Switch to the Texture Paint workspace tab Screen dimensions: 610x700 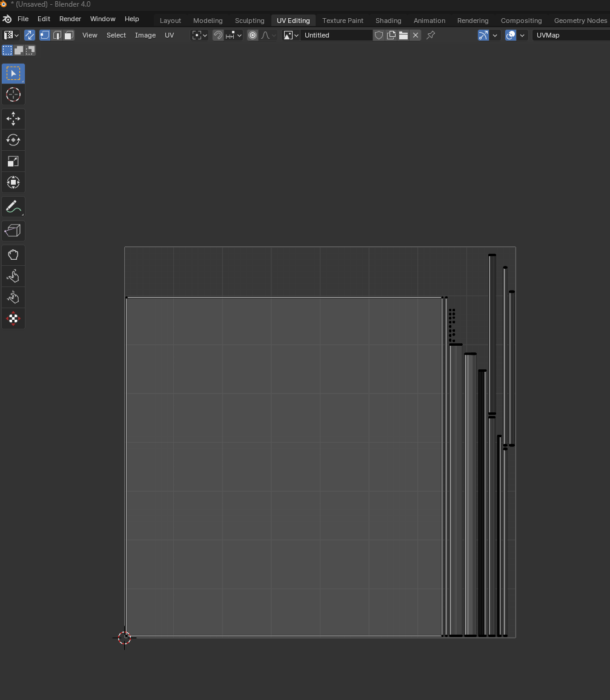[x=342, y=21]
